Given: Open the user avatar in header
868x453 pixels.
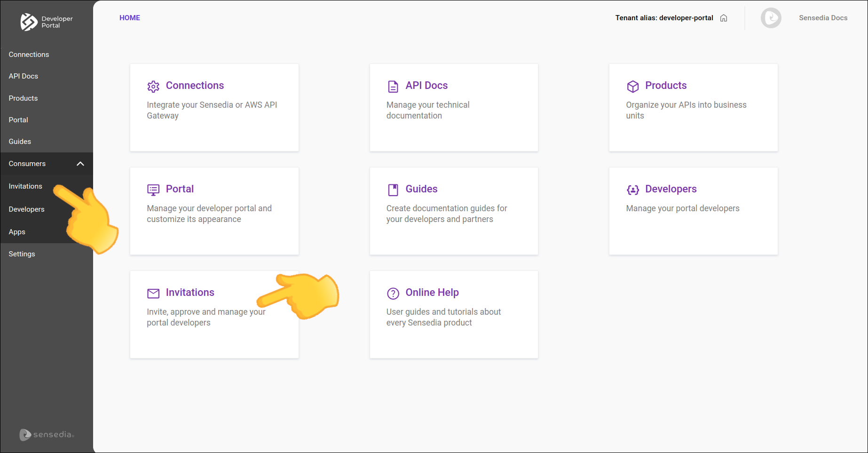Looking at the screenshot, I should 771,18.
